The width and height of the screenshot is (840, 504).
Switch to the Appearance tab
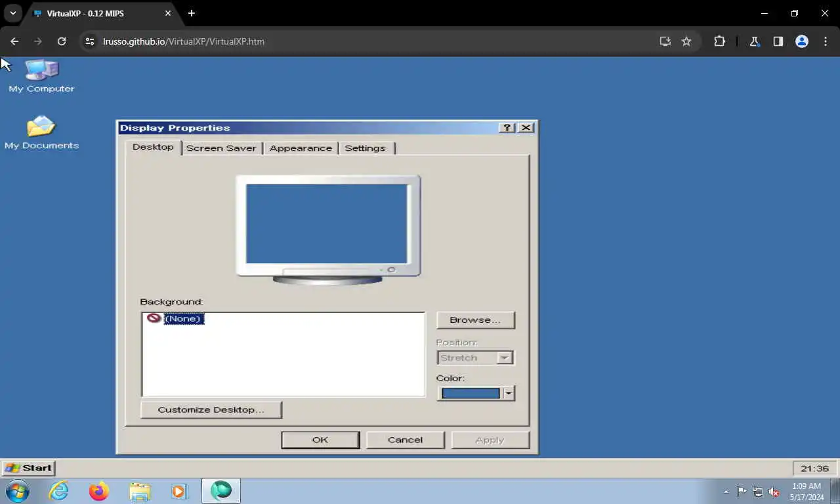301,148
